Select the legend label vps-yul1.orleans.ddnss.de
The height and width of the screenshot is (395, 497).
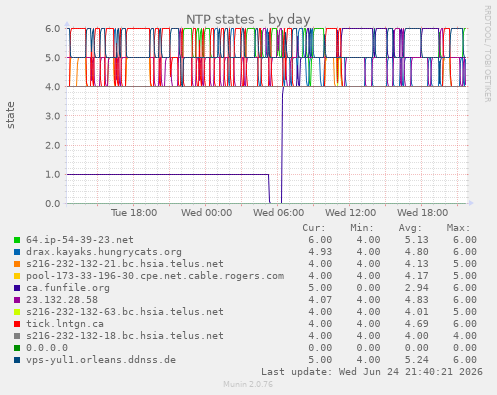pos(101,360)
